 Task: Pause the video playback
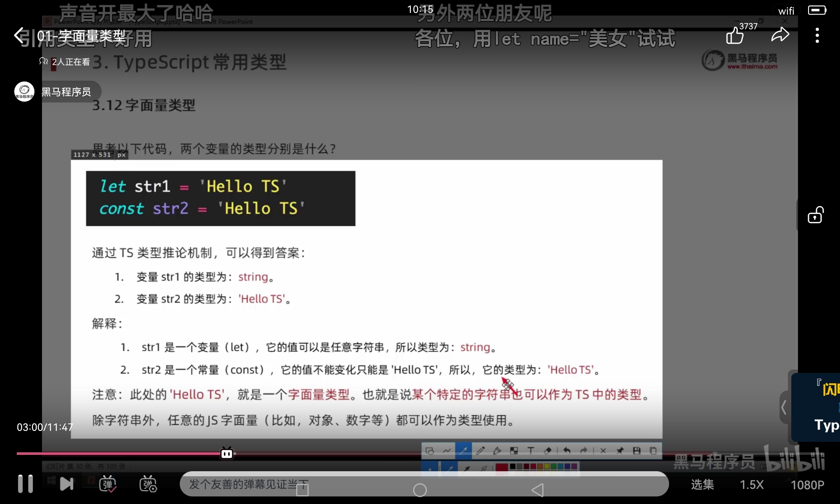[25, 484]
